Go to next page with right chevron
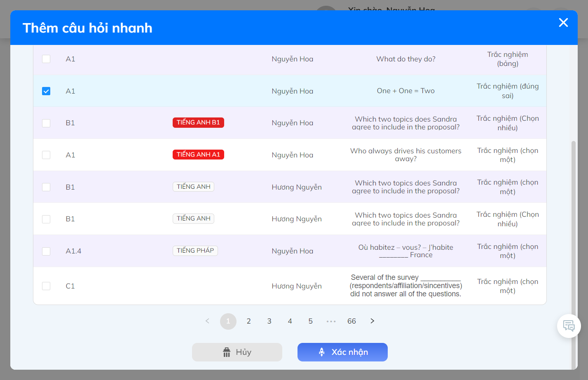Screen dimensions: 588x380 pos(372,321)
